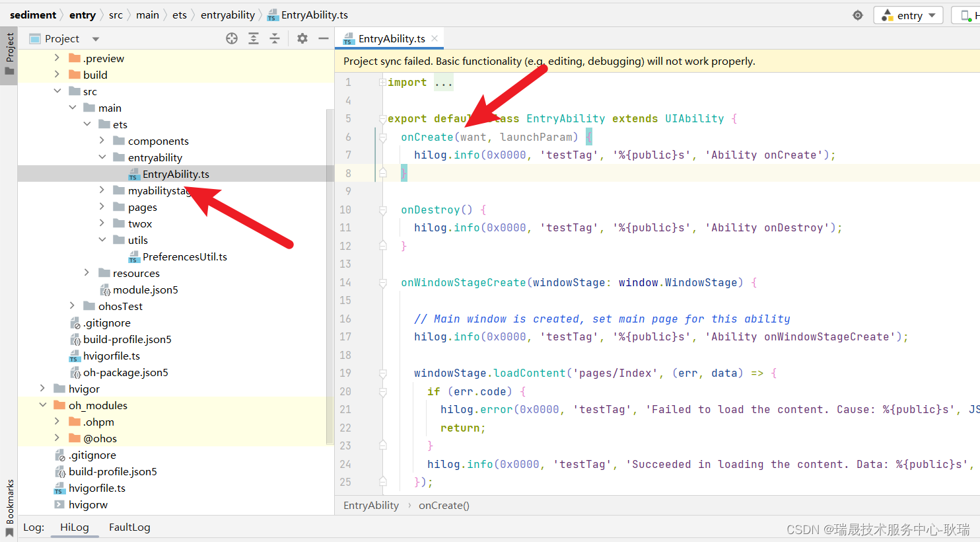Select PreferencesUtil.ts file in tree
The width and height of the screenshot is (980, 542).
click(x=184, y=256)
